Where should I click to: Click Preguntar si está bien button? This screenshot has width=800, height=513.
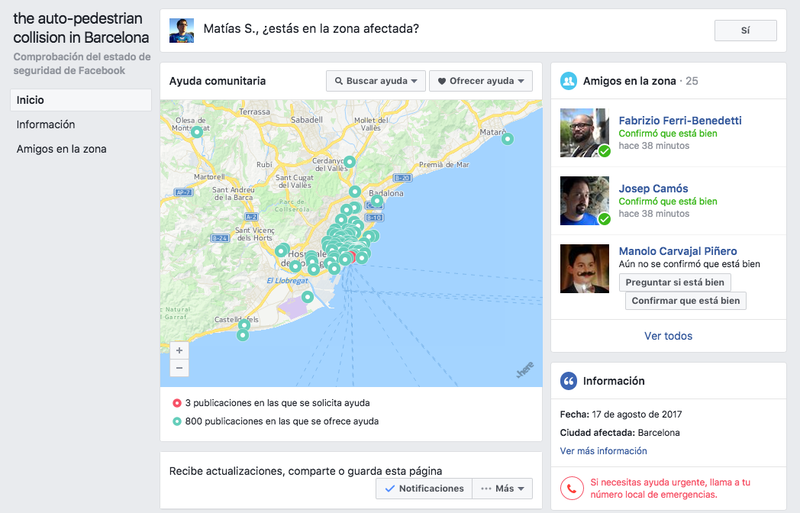(674, 282)
